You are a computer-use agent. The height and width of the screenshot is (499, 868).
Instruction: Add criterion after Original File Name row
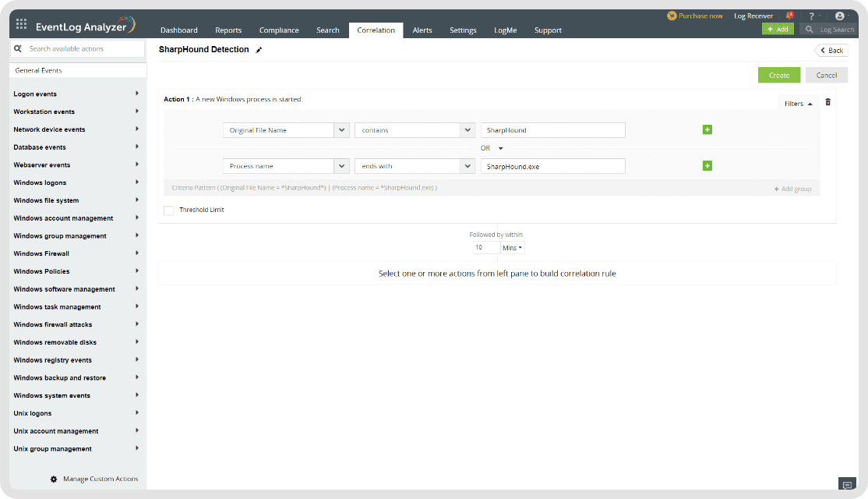pyautogui.click(x=707, y=129)
